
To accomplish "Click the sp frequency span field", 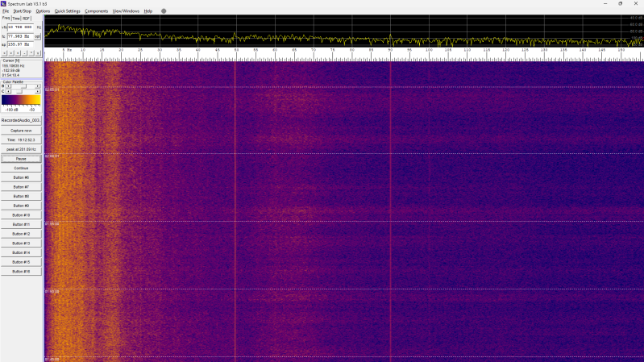I will 20,44.
